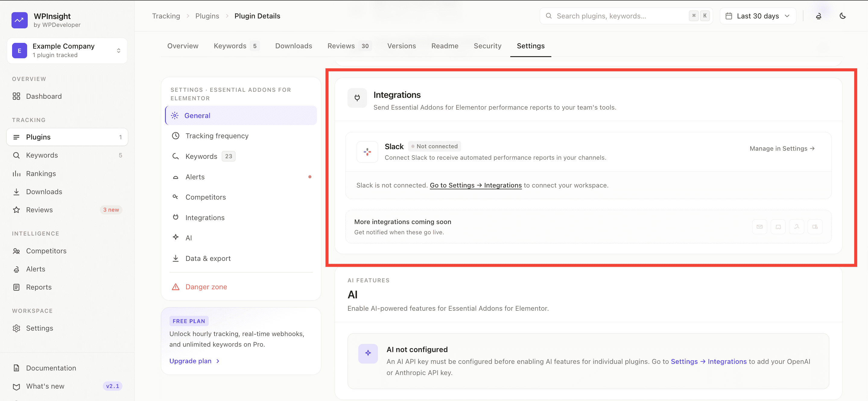The width and height of the screenshot is (868, 401).
Task: Click the 3 new reviews badge
Action: click(x=111, y=210)
